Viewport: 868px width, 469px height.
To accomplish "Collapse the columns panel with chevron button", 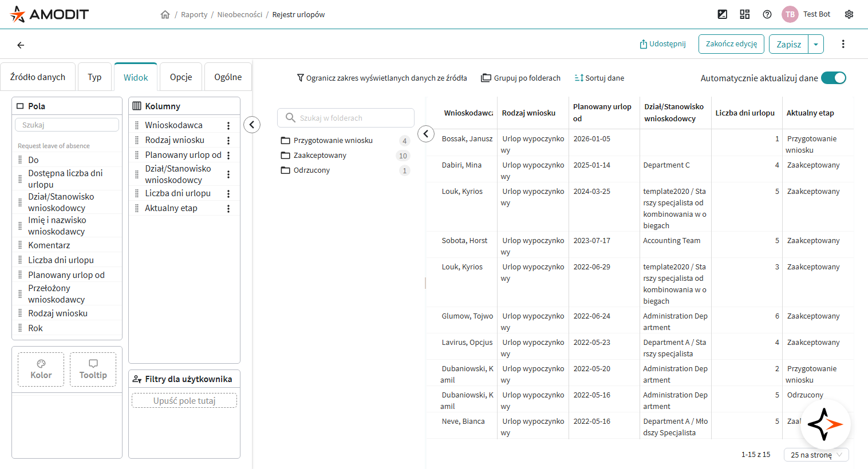I will point(252,125).
